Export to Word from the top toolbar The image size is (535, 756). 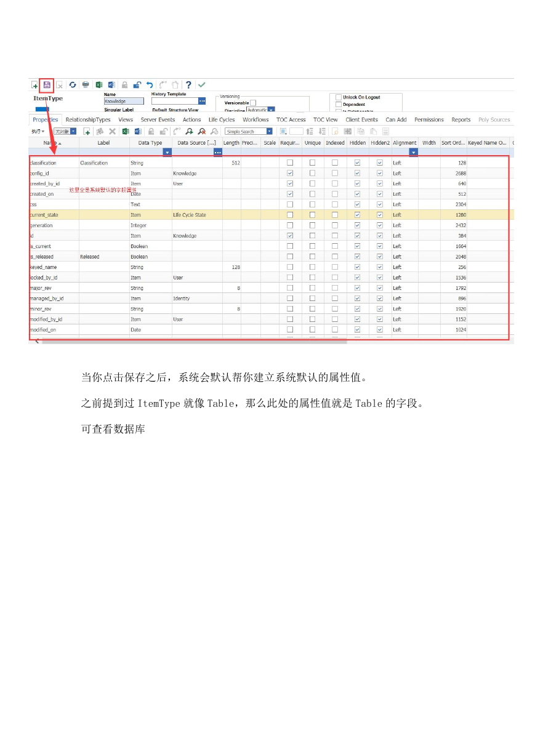click(111, 85)
